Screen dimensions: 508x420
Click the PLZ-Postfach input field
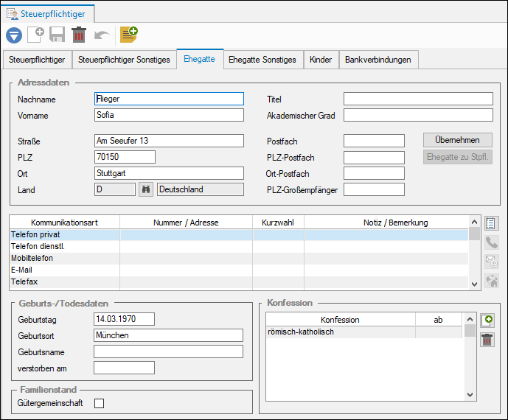pyautogui.click(x=374, y=158)
